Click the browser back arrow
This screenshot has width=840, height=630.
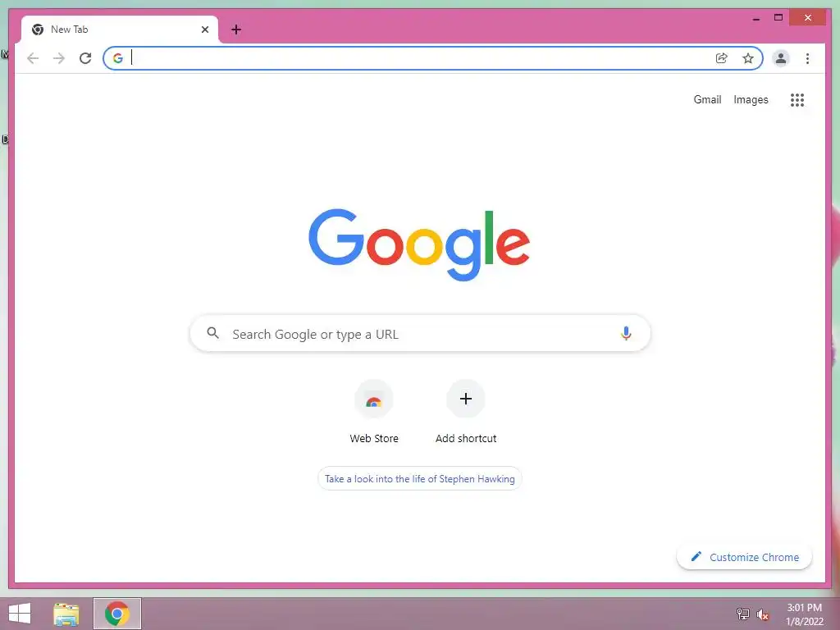(x=33, y=58)
